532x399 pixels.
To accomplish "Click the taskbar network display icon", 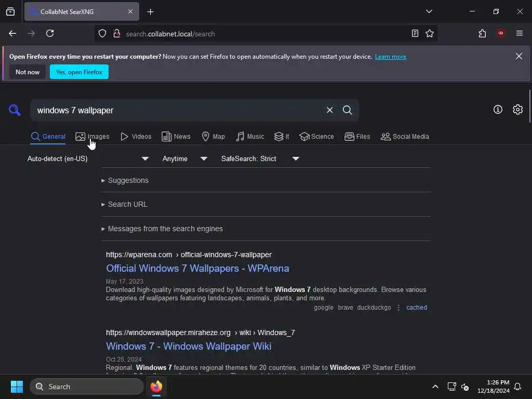I will point(451,387).
